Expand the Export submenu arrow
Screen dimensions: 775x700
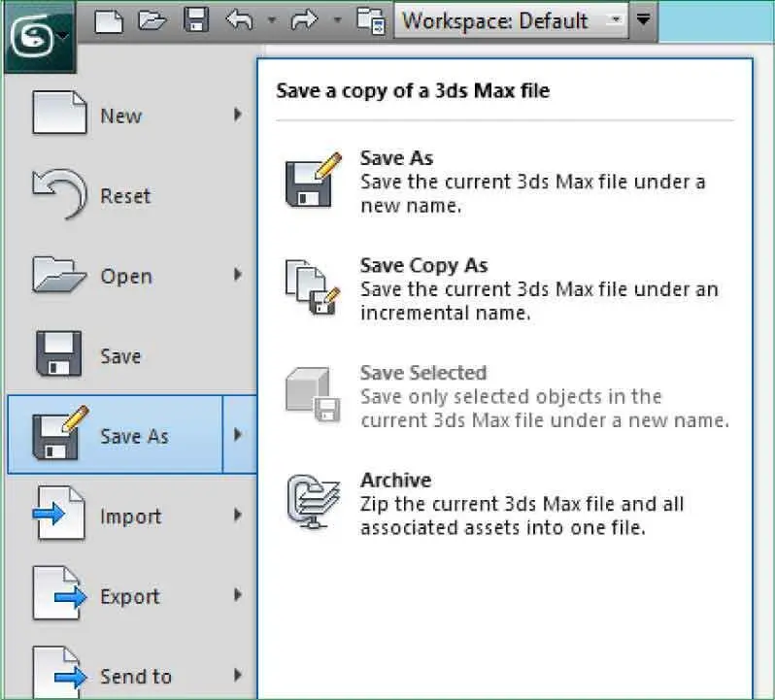coord(238,596)
